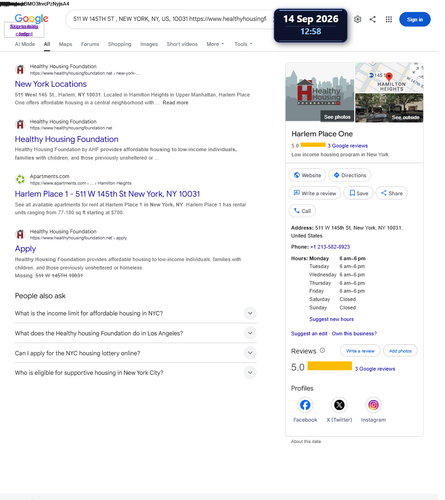Image resolution: width=445 pixels, height=500 pixels.
Task: Open the Hamilton Heights map thumbnail
Action: [389, 77]
